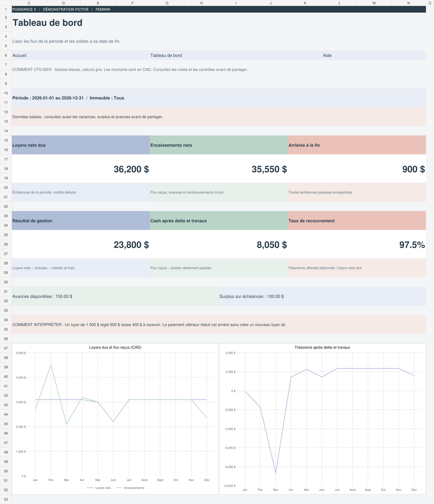Click the Résultat de gestion header
Image resolution: width=434 pixels, height=504 pixels.
[x=81, y=221]
